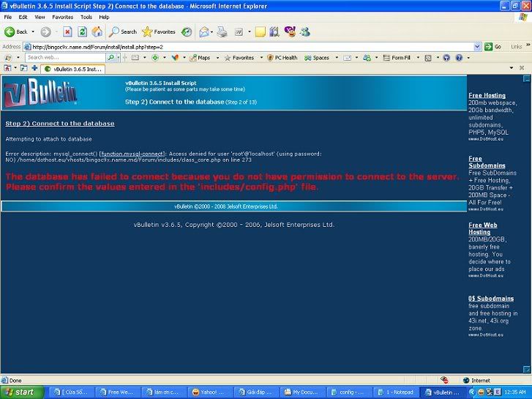Click the blocked content status bar icon
532x399 pixels.
444,380
